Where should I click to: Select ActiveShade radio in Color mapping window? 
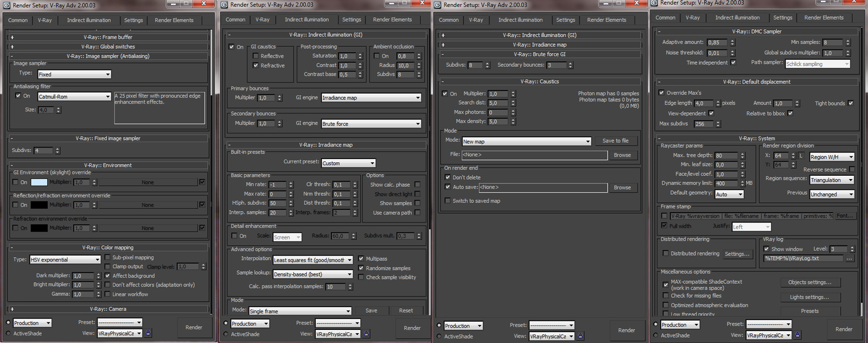[x=8, y=333]
